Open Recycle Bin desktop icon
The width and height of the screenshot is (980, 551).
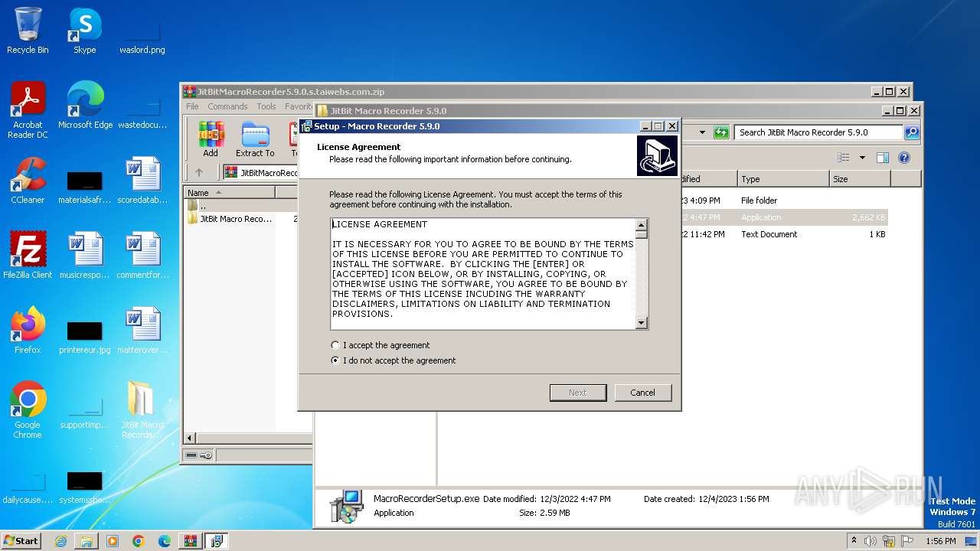pos(28,31)
